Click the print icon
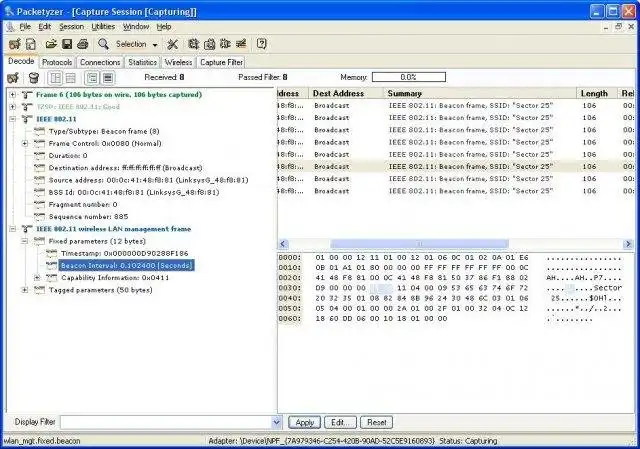 pyautogui.click(x=83, y=44)
